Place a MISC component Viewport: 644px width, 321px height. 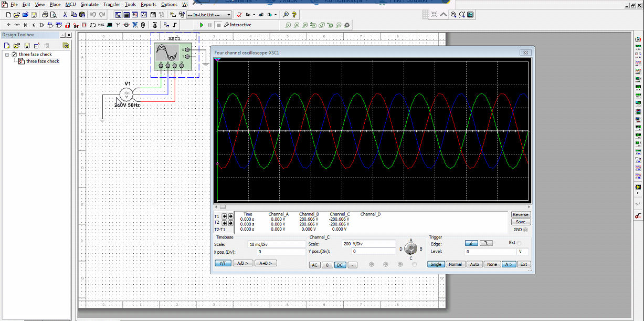[101, 25]
